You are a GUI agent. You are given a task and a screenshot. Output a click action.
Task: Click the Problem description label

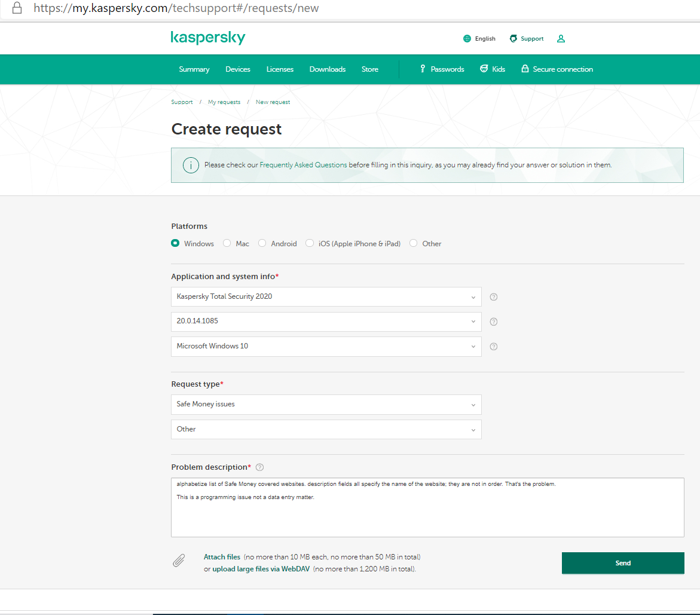(209, 467)
